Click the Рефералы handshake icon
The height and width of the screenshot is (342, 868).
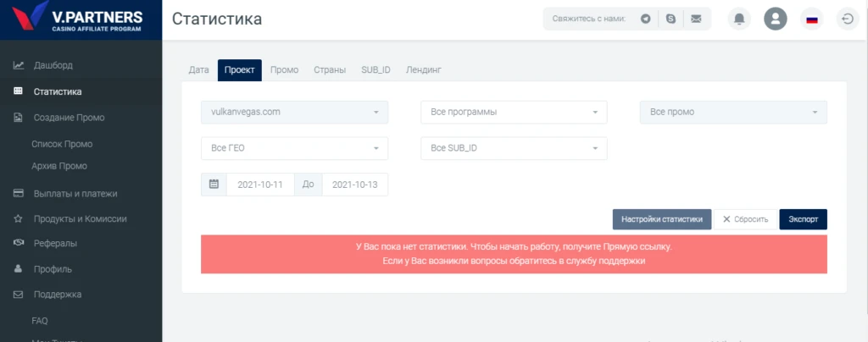click(19, 243)
